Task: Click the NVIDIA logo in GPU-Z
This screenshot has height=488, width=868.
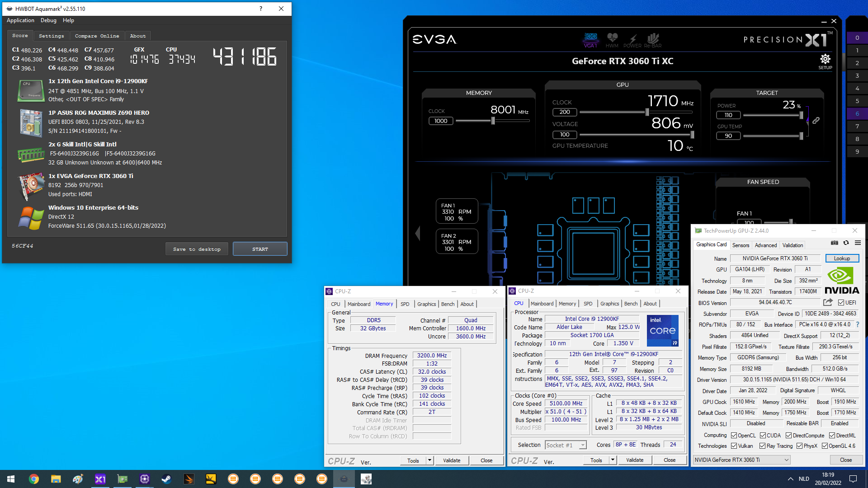Action: [x=841, y=280]
